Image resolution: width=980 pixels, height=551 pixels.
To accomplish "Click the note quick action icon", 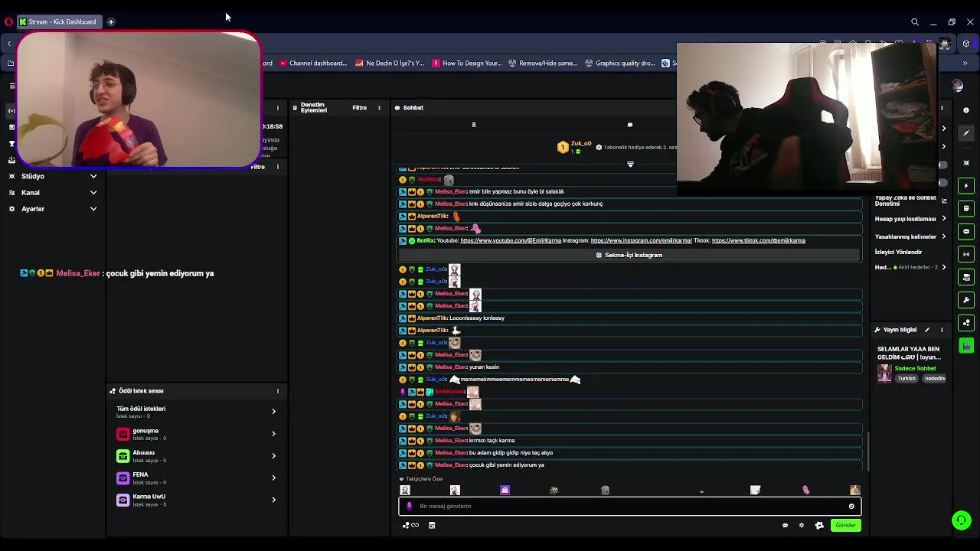I will [x=966, y=208].
